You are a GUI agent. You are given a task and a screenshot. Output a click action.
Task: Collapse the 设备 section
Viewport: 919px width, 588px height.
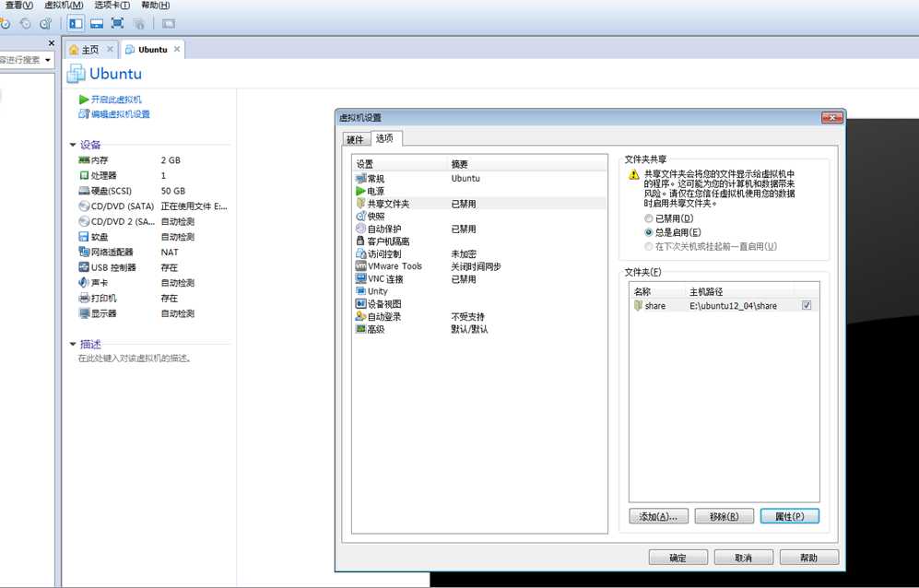click(x=73, y=145)
